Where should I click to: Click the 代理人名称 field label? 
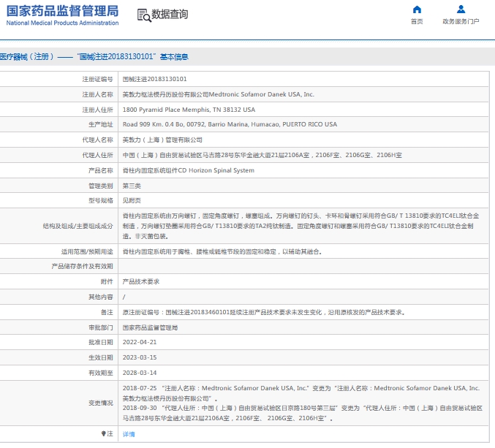[97, 140]
